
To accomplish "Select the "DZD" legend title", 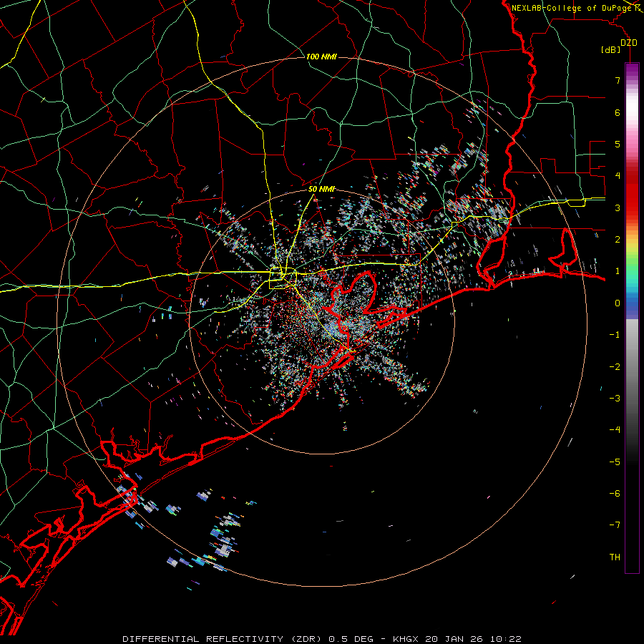I will click(629, 43).
